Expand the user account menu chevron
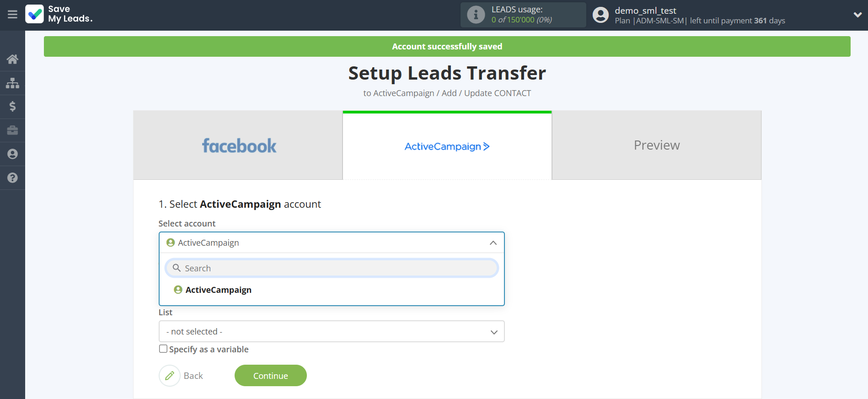868x399 pixels. (857, 15)
